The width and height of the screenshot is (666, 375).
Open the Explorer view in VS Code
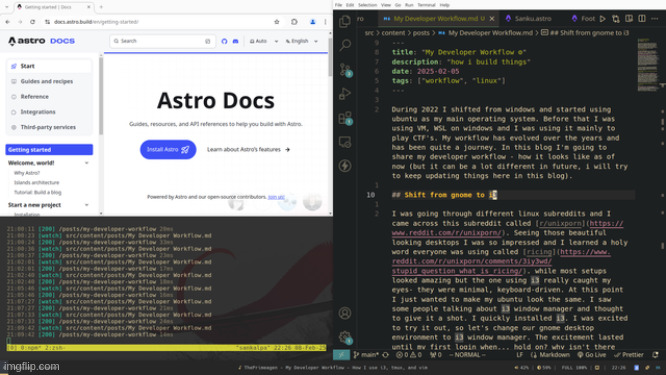pos(345,21)
